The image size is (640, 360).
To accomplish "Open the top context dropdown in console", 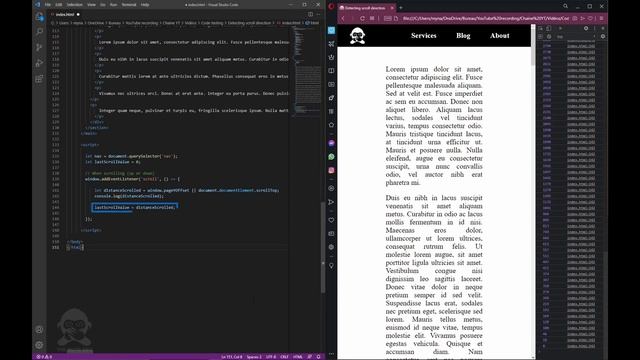I will coord(576,36).
